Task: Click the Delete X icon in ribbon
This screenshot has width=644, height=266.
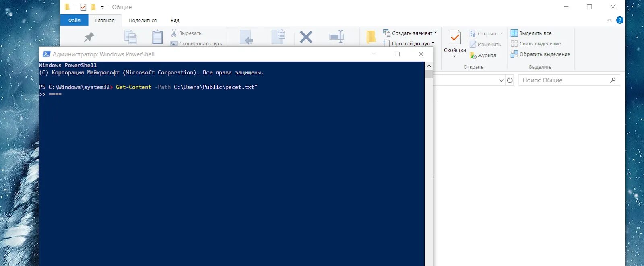Action: coord(306,37)
